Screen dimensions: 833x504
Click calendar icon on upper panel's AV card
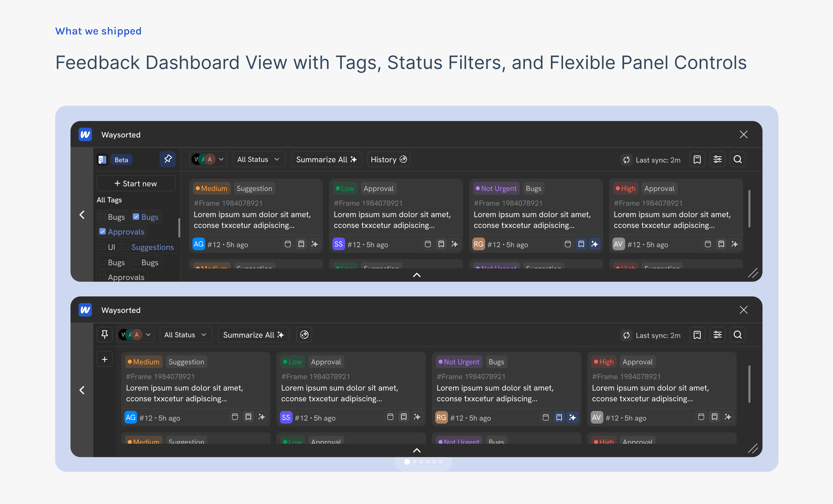pos(708,244)
